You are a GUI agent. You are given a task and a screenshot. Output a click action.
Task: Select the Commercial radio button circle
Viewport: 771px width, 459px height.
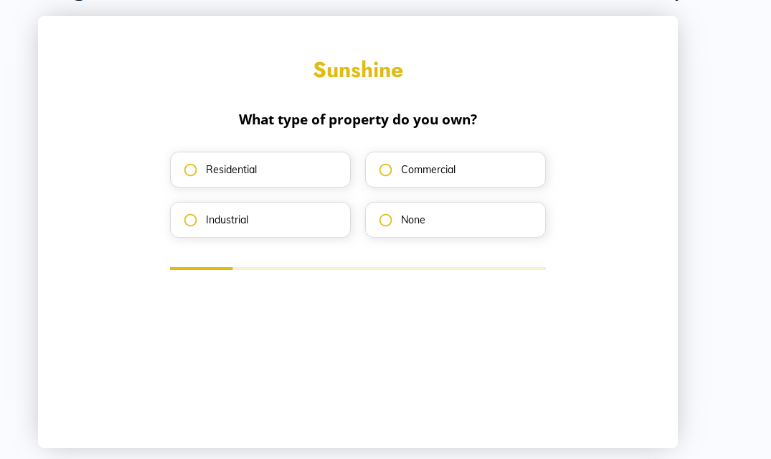pos(385,170)
